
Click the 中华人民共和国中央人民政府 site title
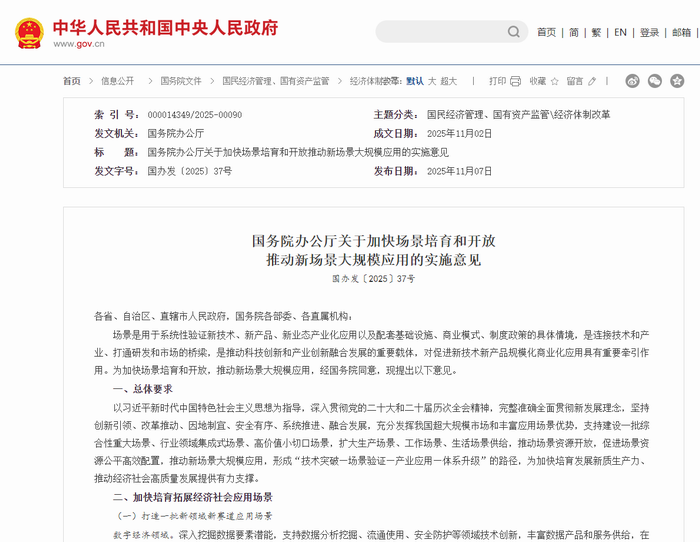166,28
